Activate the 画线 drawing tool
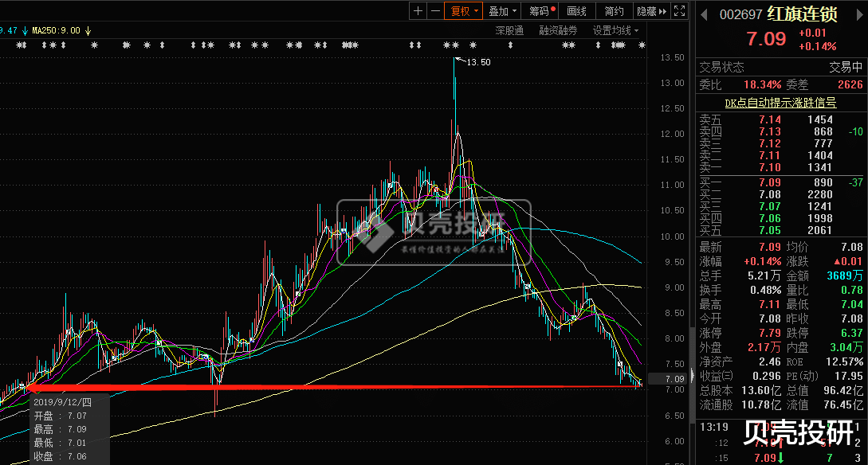This screenshot has width=868, height=465. tap(576, 10)
